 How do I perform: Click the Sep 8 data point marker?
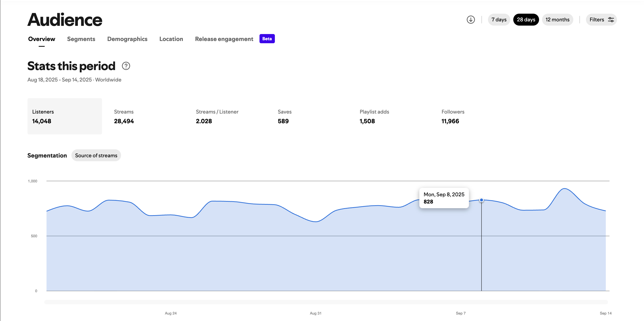pyautogui.click(x=481, y=200)
